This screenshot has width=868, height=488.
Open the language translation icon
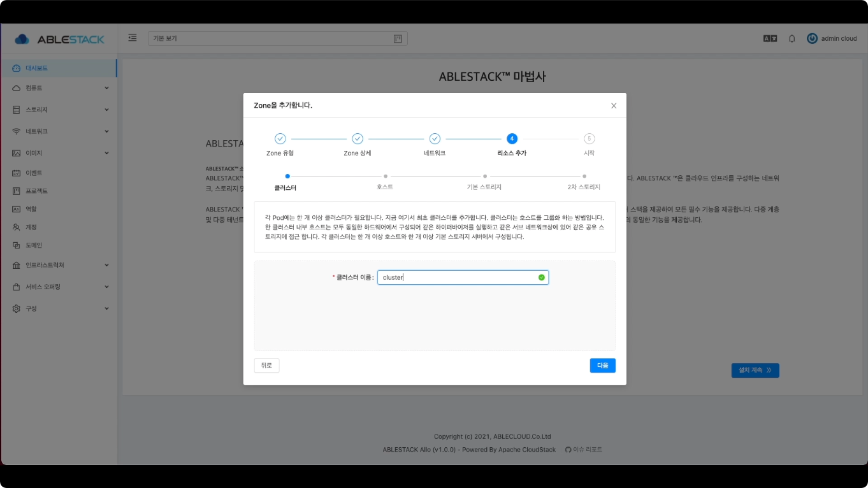(770, 38)
